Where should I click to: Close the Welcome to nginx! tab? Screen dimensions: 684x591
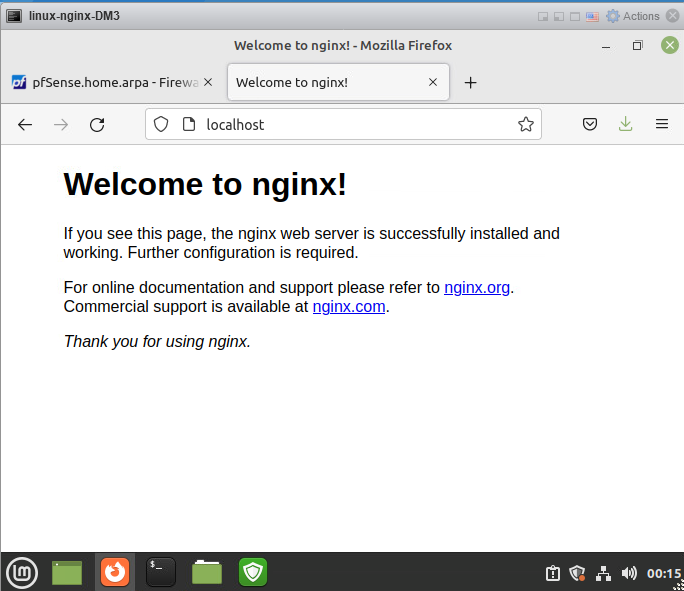click(433, 83)
